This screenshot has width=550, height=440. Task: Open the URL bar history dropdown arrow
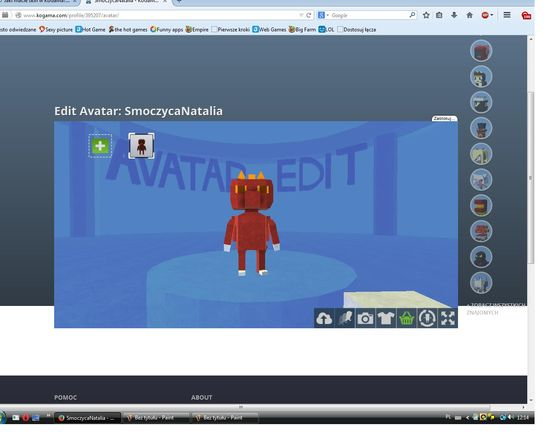pyautogui.click(x=301, y=15)
